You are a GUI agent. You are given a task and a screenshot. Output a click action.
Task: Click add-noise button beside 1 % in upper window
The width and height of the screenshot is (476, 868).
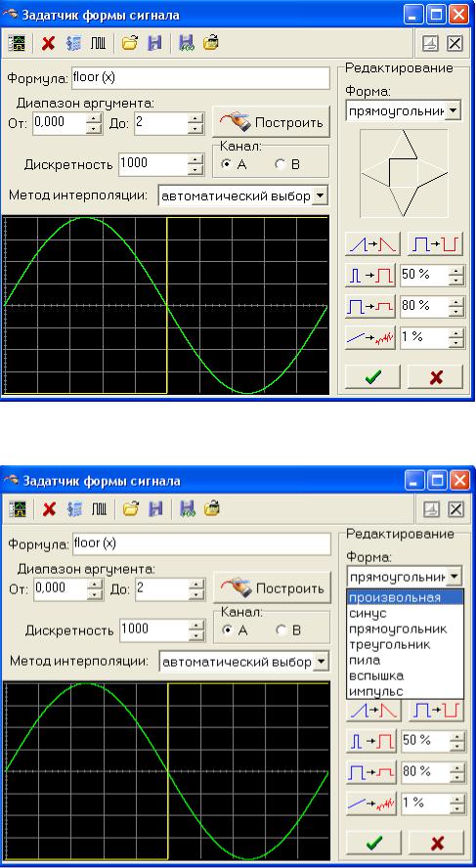click(369, 337)
